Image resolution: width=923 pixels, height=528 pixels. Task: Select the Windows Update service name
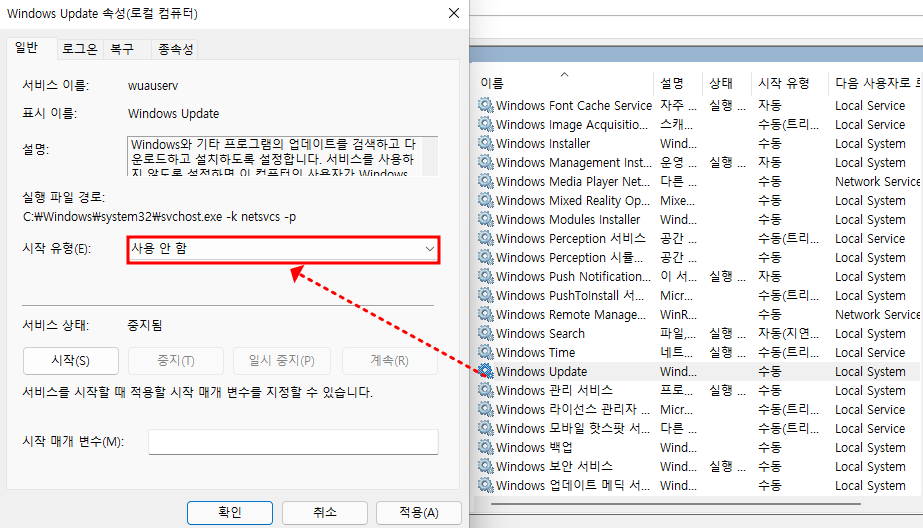click(542, 371)
